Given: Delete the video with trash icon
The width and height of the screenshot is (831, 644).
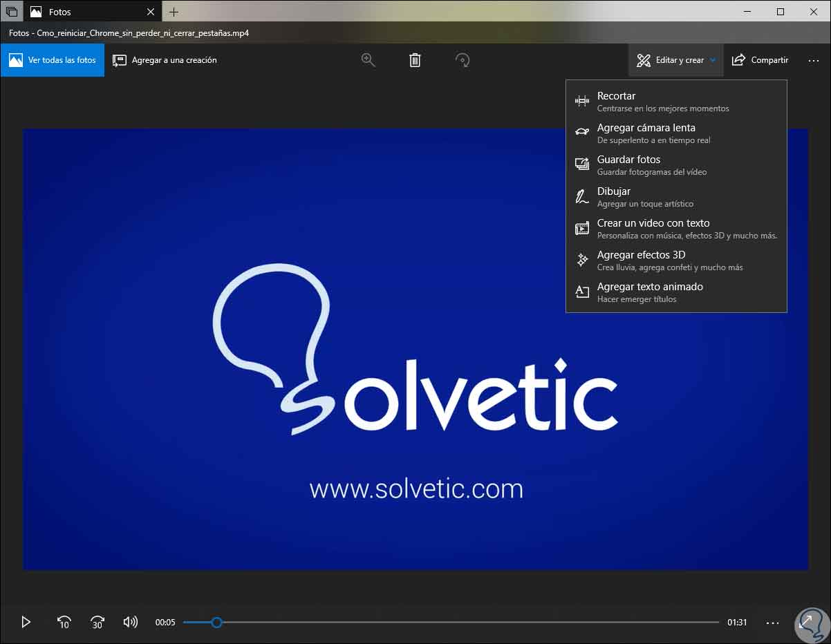Looking at the screenshot, I should point(415,60).
